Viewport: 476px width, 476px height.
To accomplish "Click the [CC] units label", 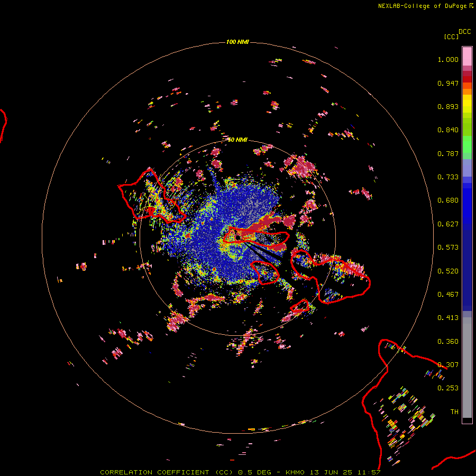I will coord(451,36).
